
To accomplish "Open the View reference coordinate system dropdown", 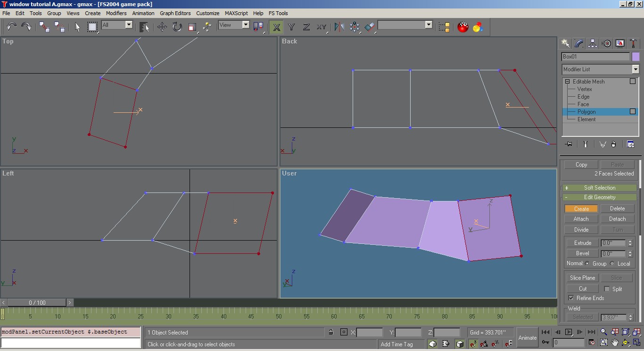I will [246, 25].
